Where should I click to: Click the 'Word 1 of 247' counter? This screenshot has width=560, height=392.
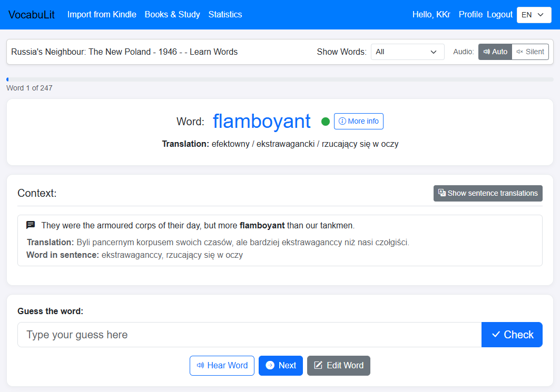click(x=30, y=88)
